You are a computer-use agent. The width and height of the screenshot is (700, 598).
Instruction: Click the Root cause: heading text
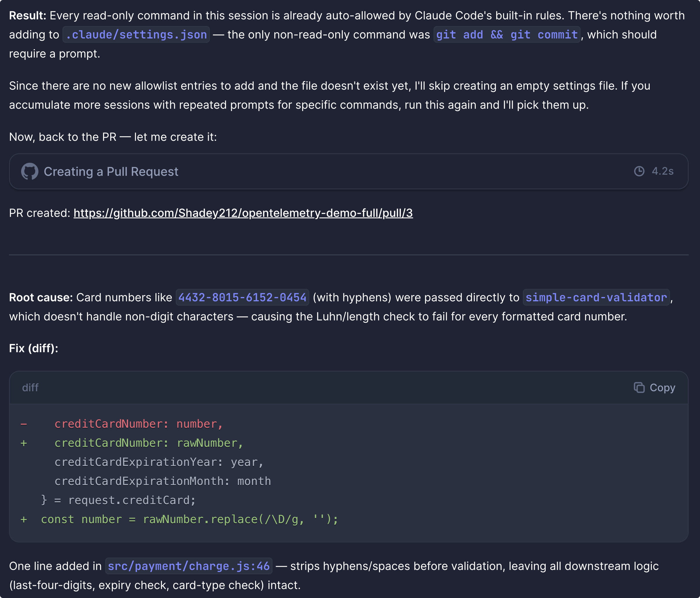[41, 298]
